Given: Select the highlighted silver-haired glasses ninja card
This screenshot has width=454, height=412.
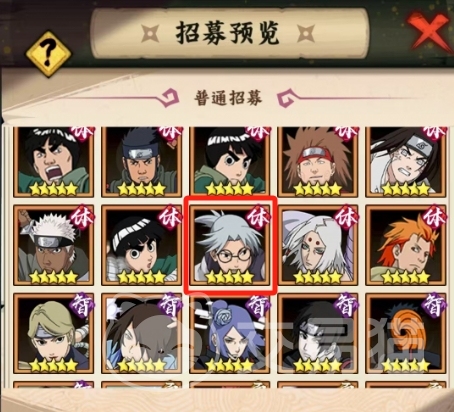Looking at the screenshot, I should tap(229, 245).
